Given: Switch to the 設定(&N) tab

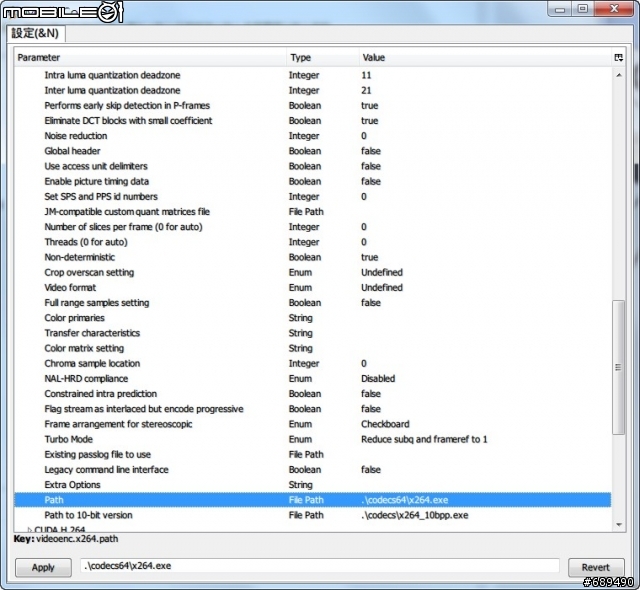Looking at the screenshot, I should (35, 33).
